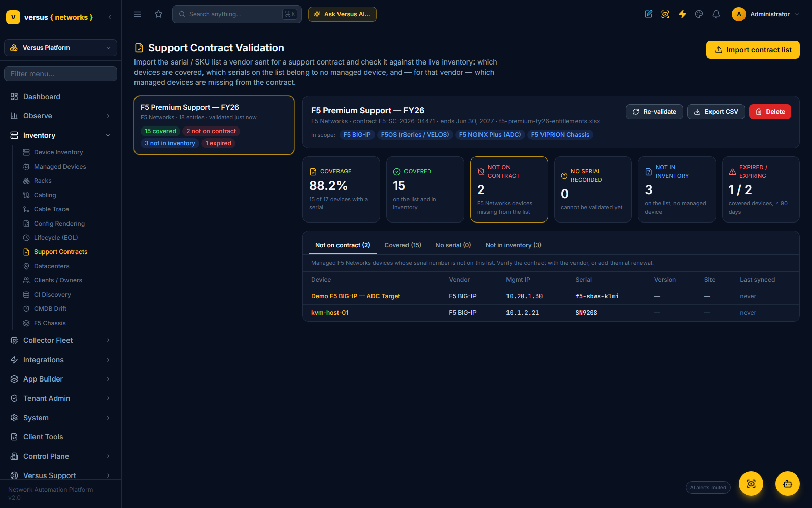The width and height of the screenshot is (812, 508).
Task: Open the Demo F5 BIG-IP — ADC Target device
Action: tap(355, 296)
